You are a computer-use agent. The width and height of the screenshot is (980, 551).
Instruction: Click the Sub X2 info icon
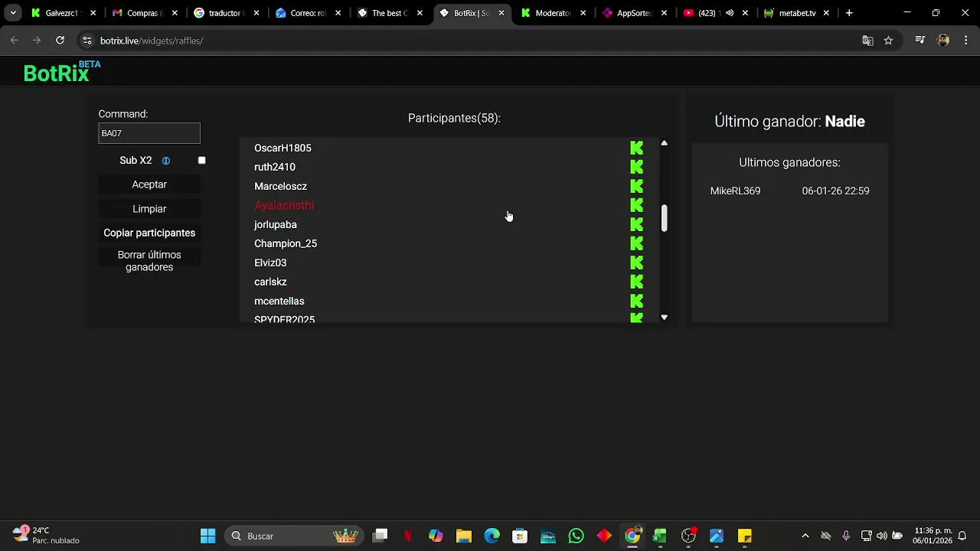(x=165, y=161)
